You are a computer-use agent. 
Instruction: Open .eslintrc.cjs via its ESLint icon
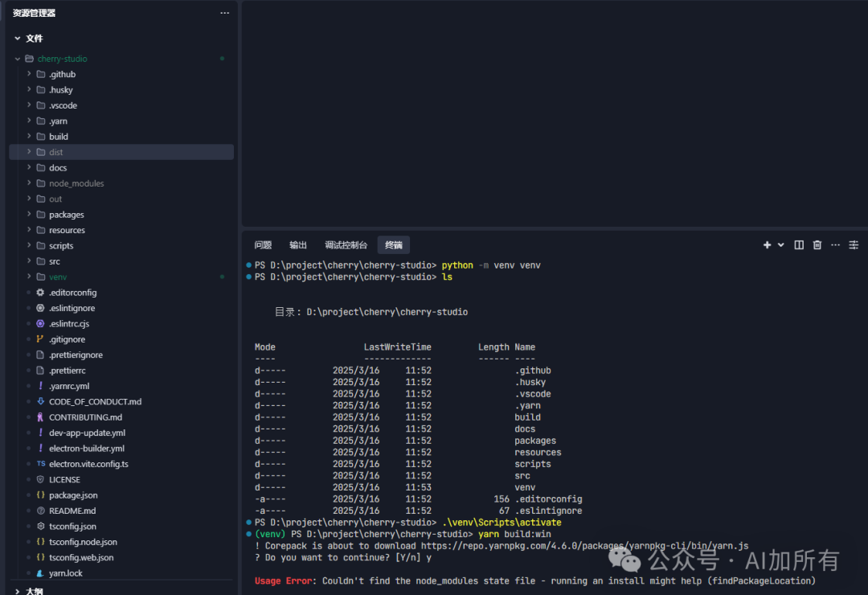point(40,323)
